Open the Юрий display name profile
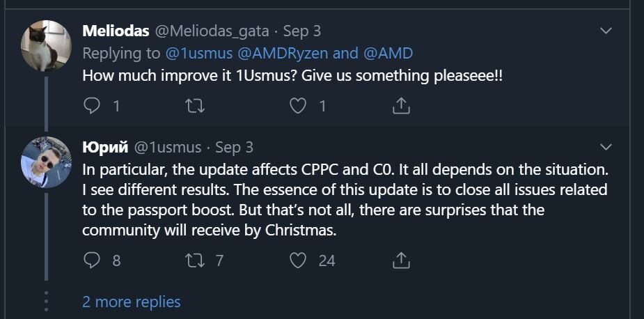 point(106,147)
